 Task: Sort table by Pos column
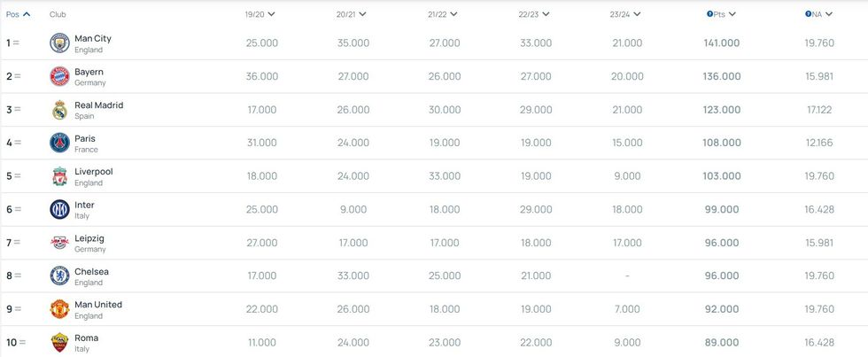[19, 14]
